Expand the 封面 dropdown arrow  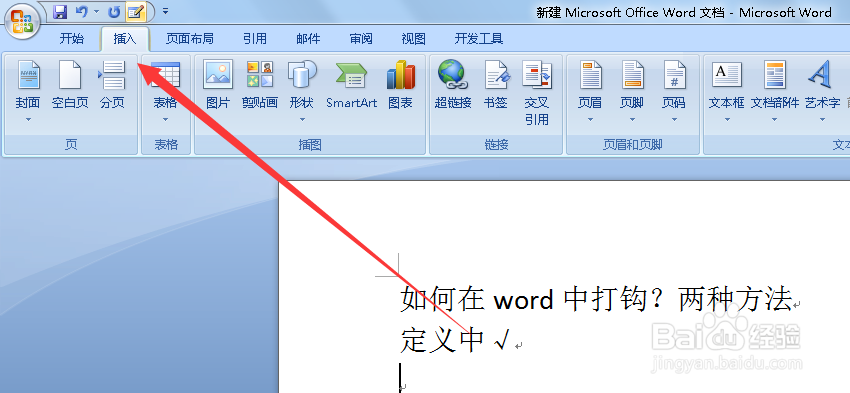coord(28,119)
